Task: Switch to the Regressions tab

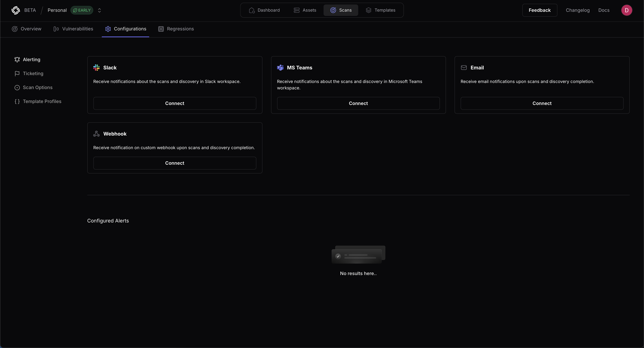Action: [x=176, y=29]
